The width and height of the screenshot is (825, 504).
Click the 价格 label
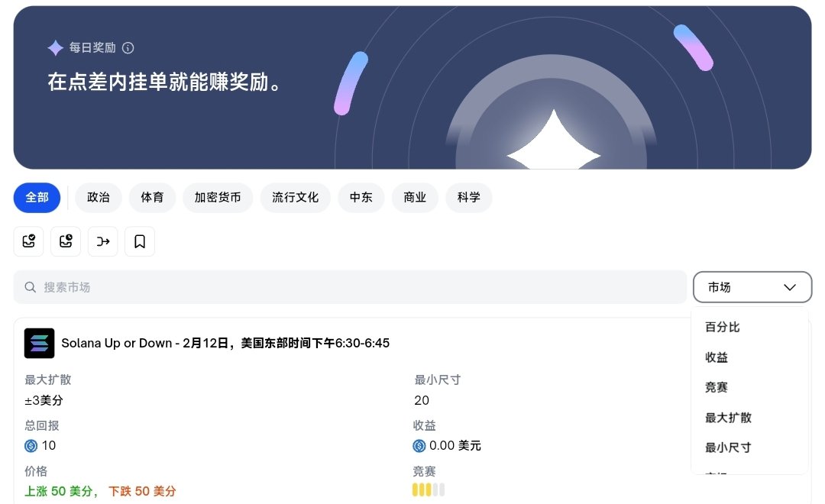point(36,471)
